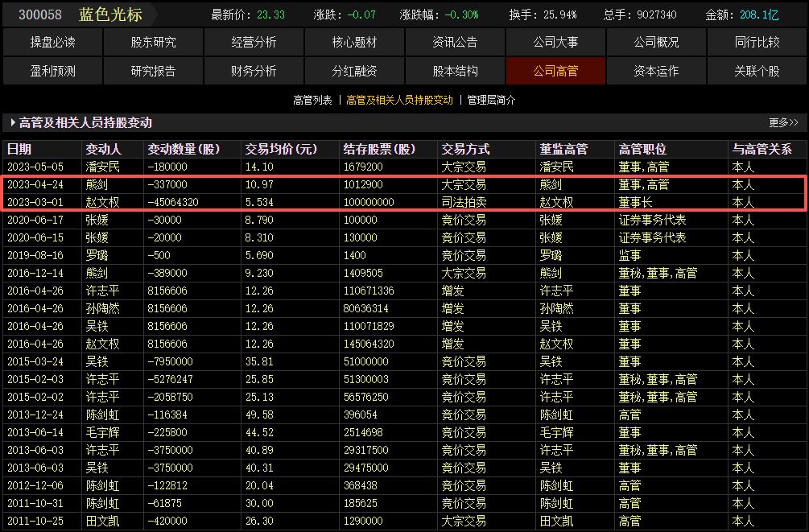The height and width of the screenshot is (532, 809).
Task: Switch to the 公司大事 tab
Action: tap(554, 41)
